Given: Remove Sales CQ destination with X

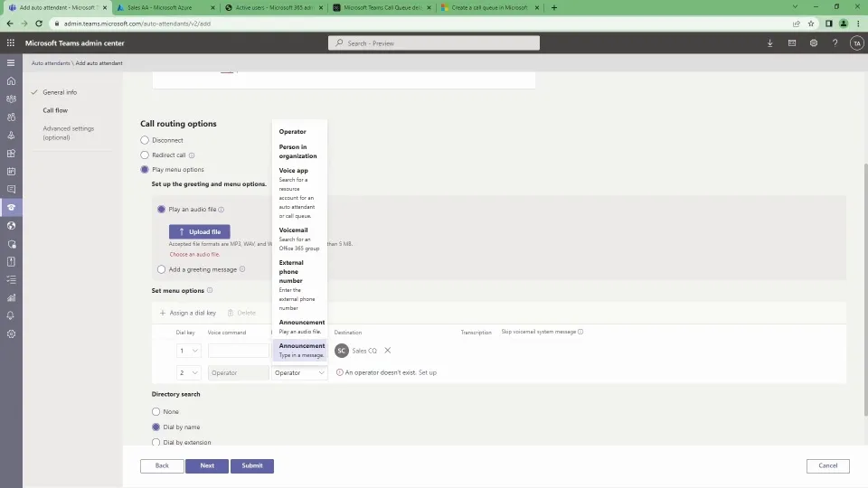Looking at the screenshot, I should 388,351.
